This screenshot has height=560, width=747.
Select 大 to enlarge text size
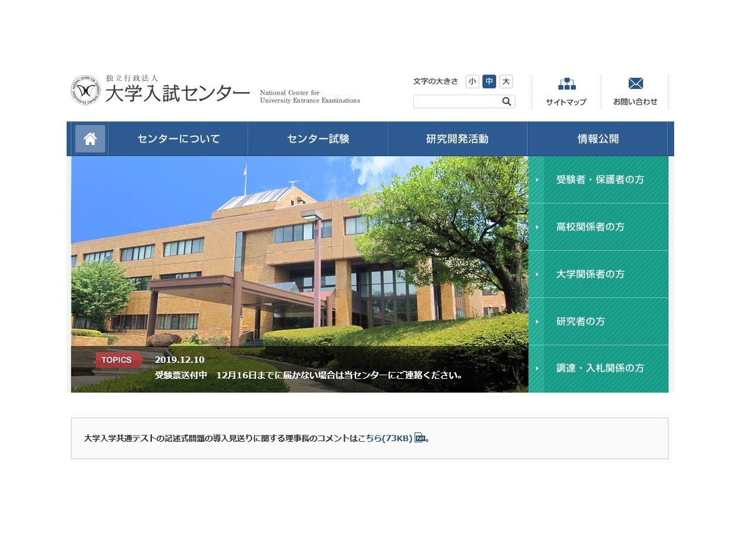[x=505, y=82]
